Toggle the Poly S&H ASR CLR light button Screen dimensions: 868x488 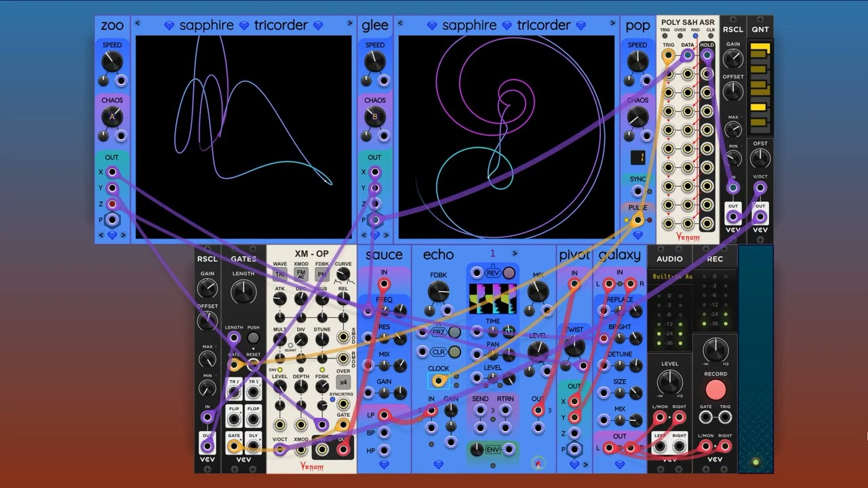(710, 37)
